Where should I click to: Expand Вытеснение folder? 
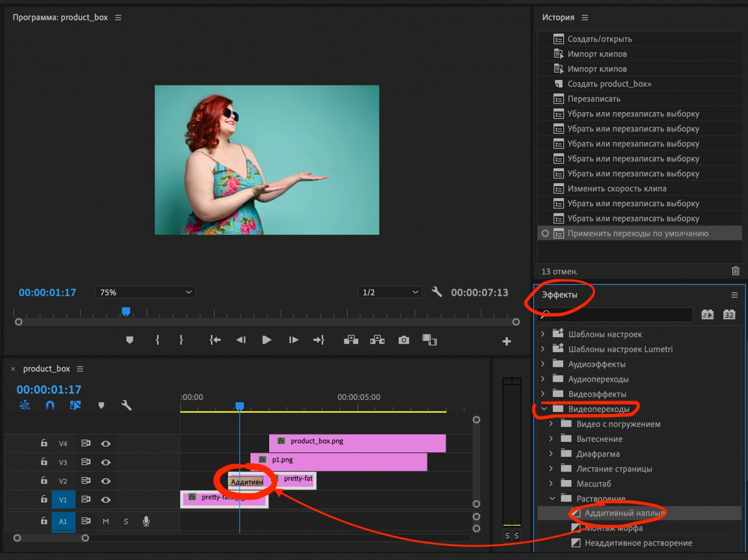point(551,439)
